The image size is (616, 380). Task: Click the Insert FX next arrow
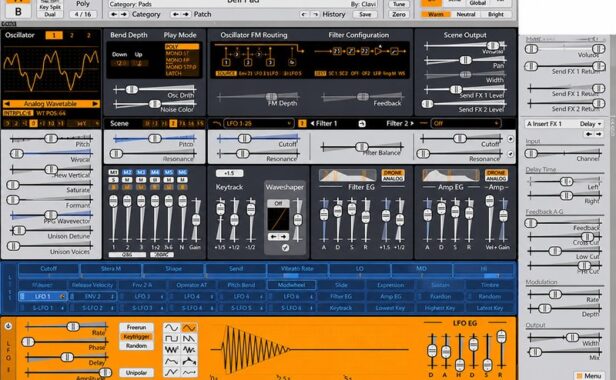click(x=599, y=134)
